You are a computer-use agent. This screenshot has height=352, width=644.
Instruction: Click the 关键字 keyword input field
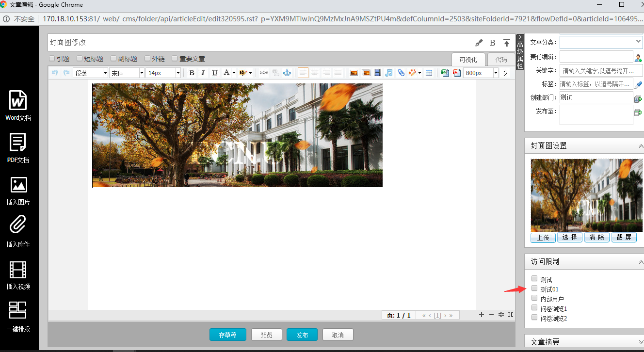click(601, 70)
